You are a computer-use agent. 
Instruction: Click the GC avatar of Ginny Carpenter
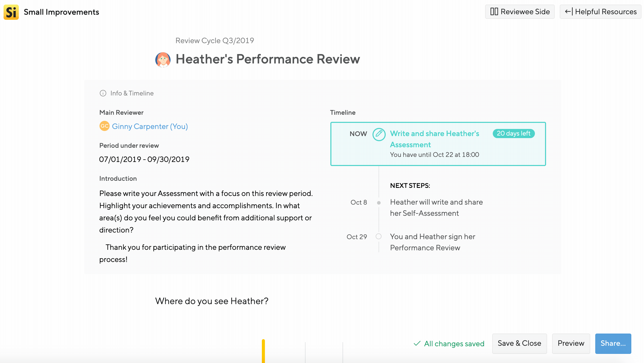[x=104, y=126]
